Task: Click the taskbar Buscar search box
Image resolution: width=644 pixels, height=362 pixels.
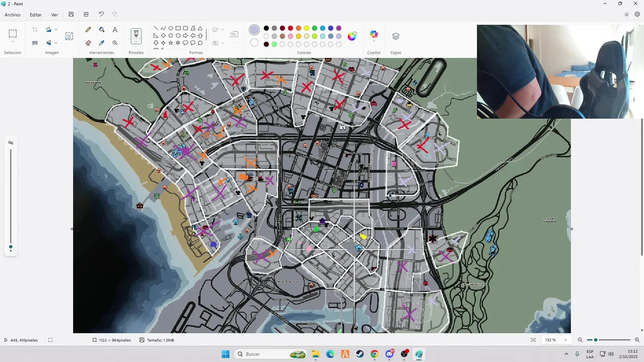Action: tap(272, 354)
